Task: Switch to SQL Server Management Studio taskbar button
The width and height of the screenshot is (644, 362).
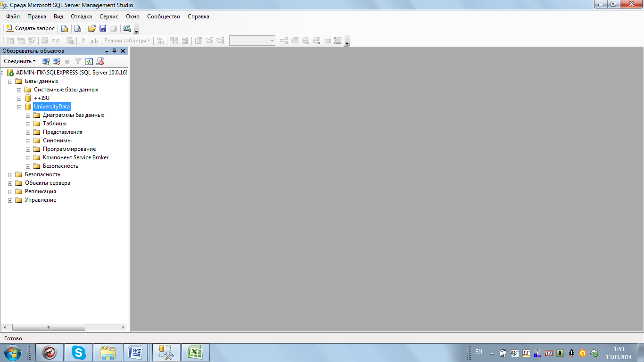Action: tap(166, 353)
